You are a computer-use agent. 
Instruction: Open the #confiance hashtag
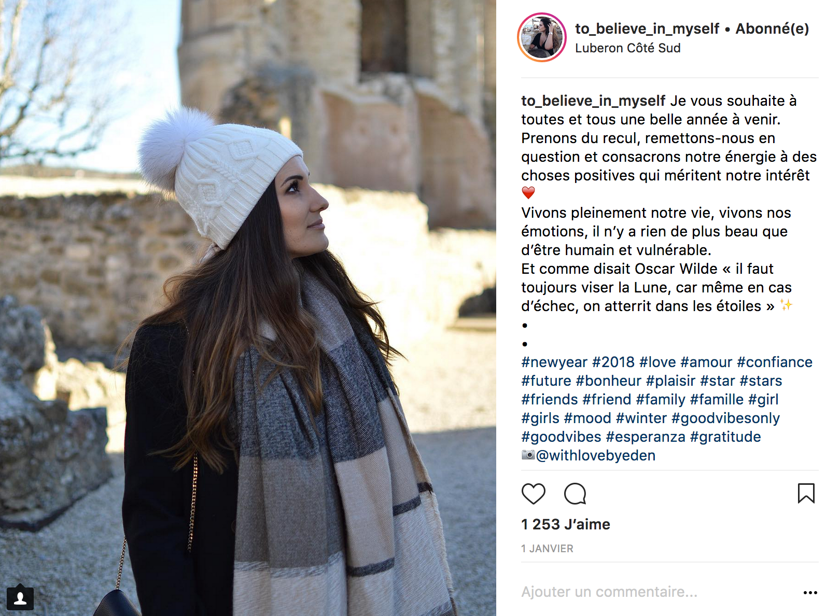pos(775,362)
